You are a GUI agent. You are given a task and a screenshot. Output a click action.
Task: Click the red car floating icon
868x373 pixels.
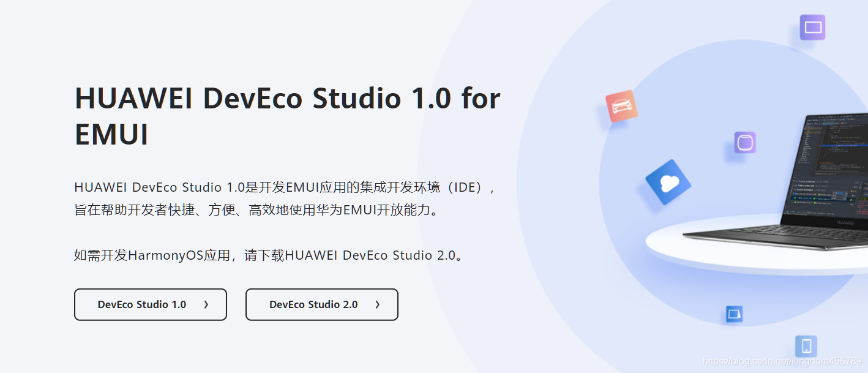(x=621, y=107)
